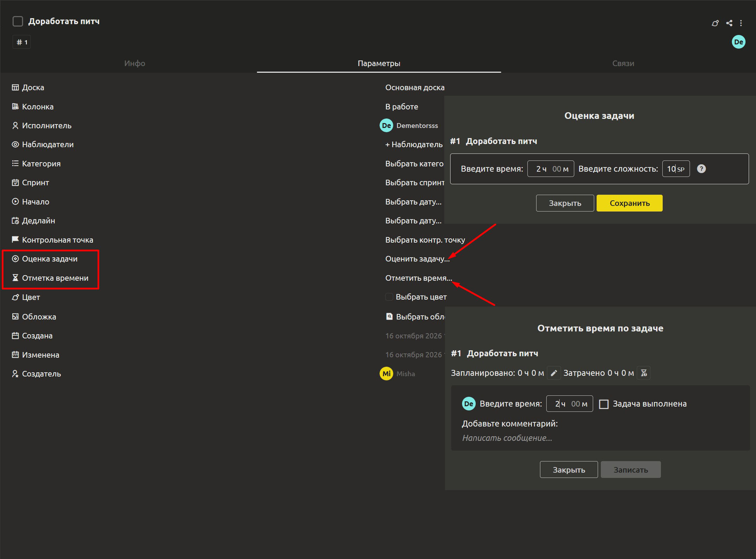Click the Выбрать цвет color swatch
Screen dimensions: 756x559
(389, 297)
